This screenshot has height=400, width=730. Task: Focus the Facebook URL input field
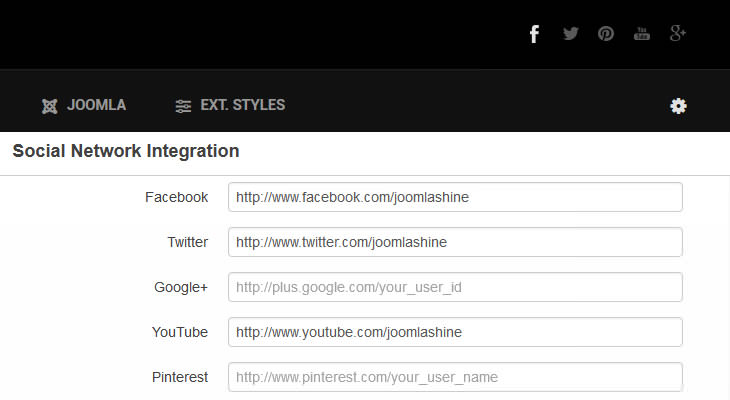[455, 197]
